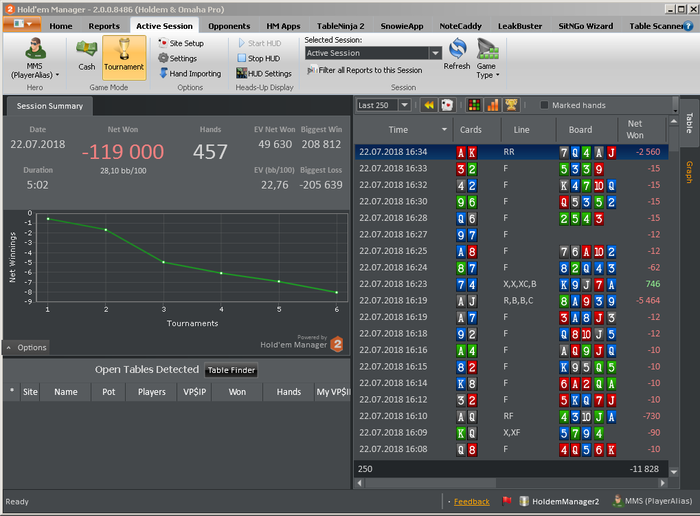Screen dimensions: 700x516
Task: Open the SnowieApp tab
Action: (402, 26)
